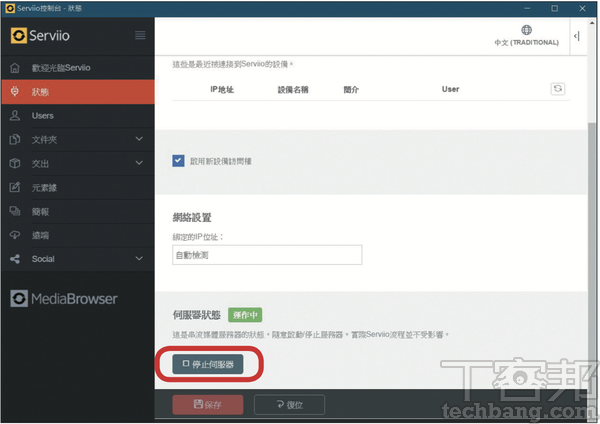
Task: Expand the 文件夾 chevron
Action: [x=139, y=139]
